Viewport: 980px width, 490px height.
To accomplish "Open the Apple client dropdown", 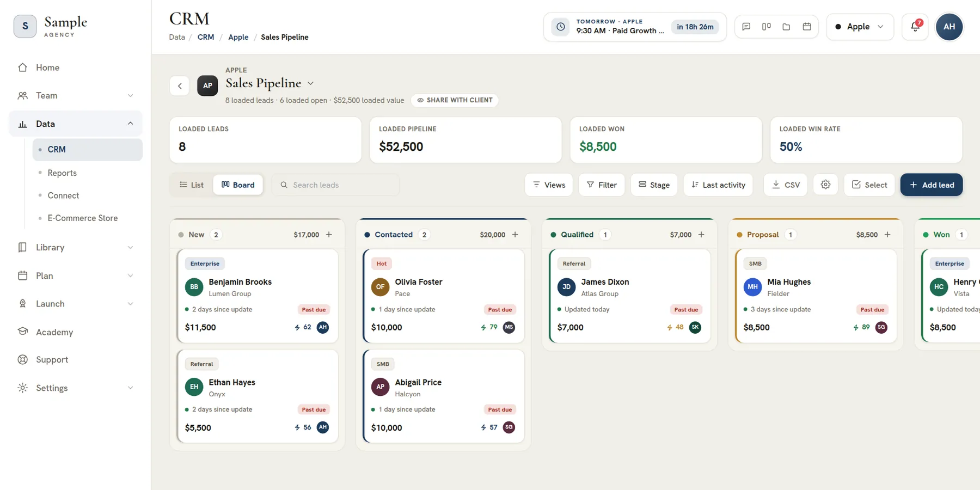I will pos(860,27).
